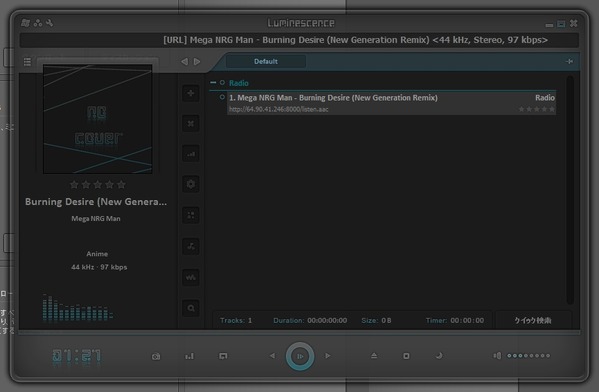Toggle the repeat mode icon in bottom bar
This screenshot has width=599, height=392.
[223, 356]
